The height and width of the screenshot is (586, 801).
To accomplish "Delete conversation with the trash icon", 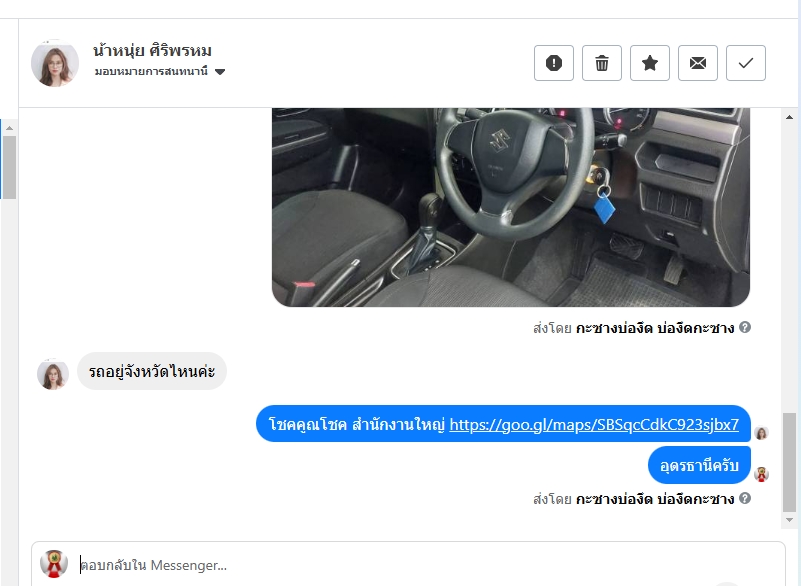I will [602, 63].
